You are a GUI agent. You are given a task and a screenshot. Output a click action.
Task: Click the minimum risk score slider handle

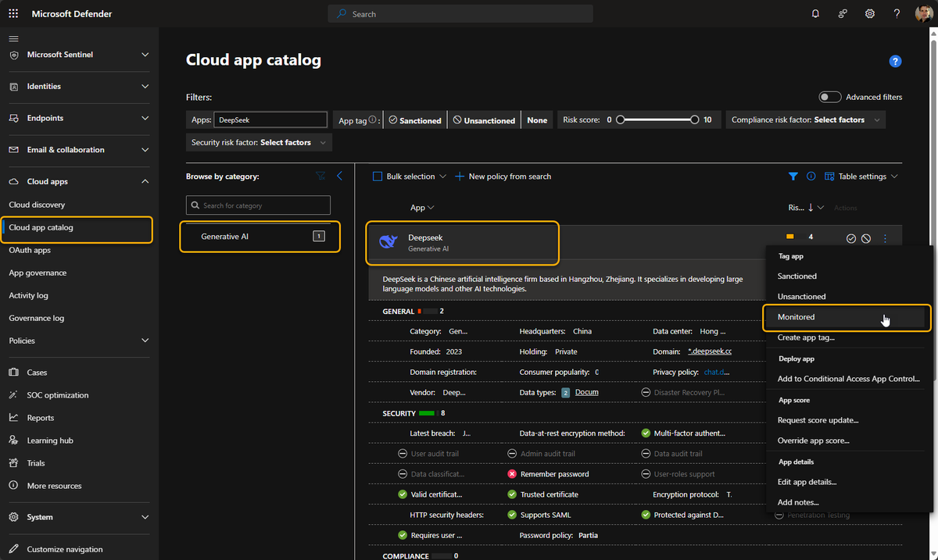[620, 120]
